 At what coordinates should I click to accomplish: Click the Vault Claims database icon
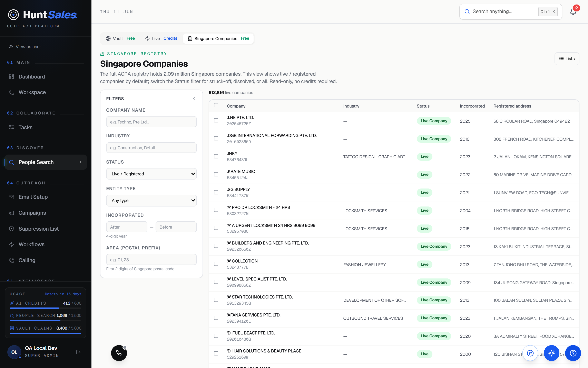pos(12,328)
